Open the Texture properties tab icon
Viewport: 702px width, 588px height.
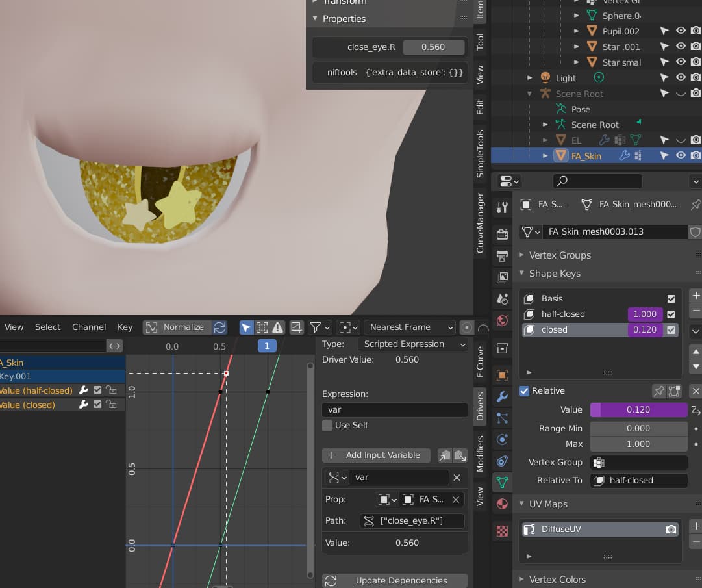click(502, 531)
